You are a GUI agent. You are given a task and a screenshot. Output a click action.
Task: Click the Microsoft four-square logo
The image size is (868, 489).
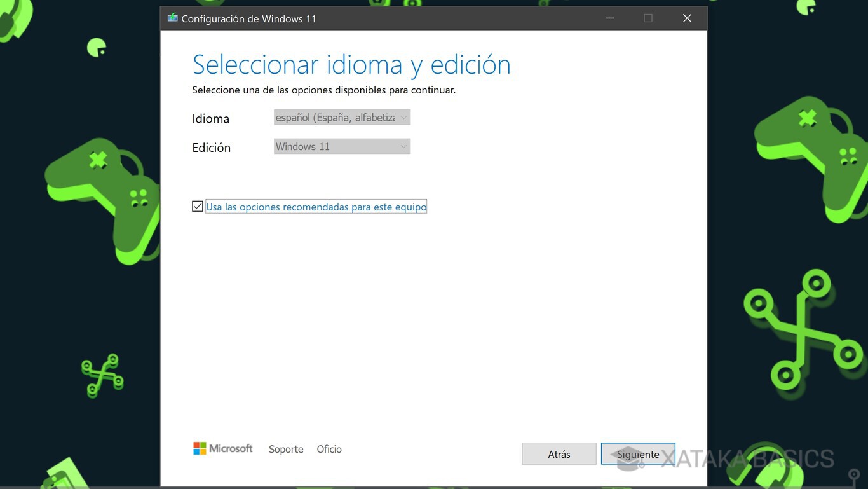[199, 448]
